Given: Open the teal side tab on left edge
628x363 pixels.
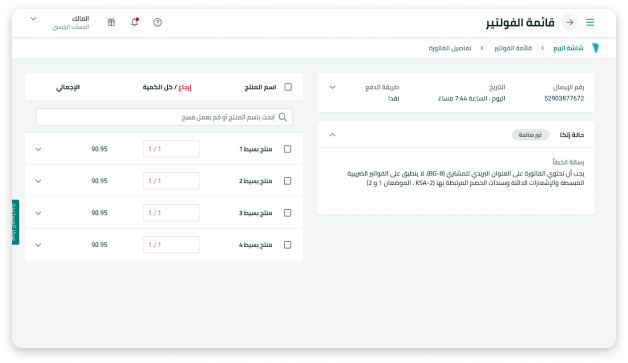Looking at the screenshot, I should pos(15,222).
